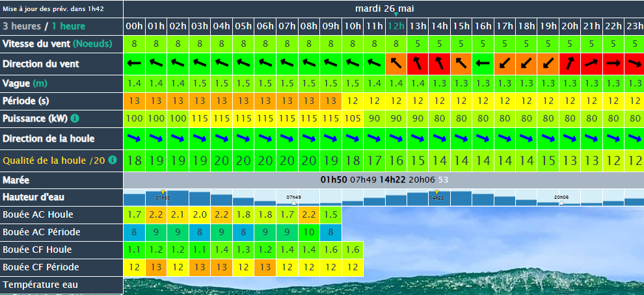This screenshot has height=295, width=644.
Task: Click the Marée row label
Action: click(x=16, y=180)
